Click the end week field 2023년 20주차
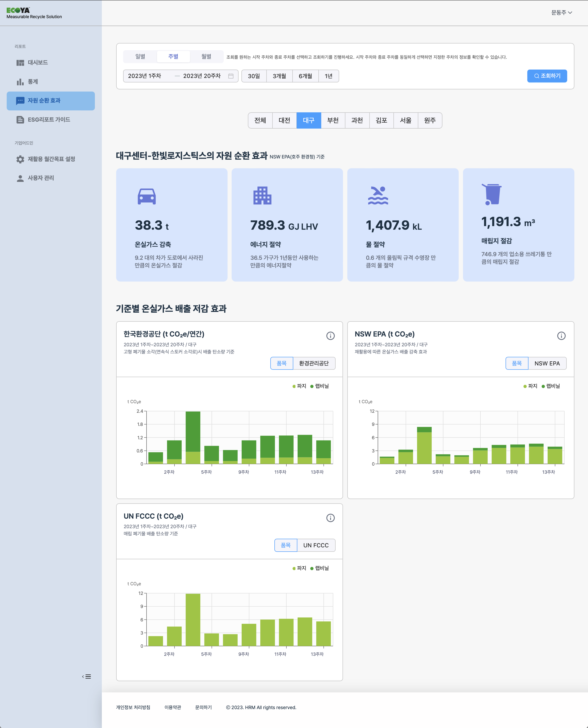This screenshot has height=728, width=588. [202, 76]
